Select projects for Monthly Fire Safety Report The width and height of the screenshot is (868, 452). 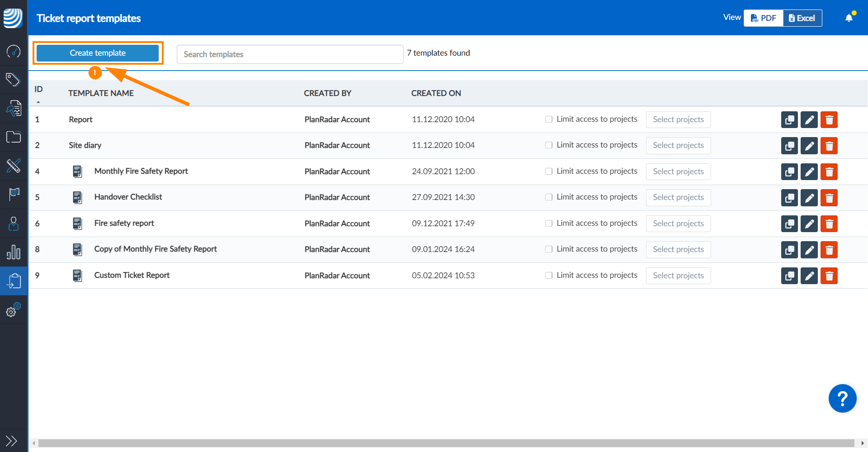(x=678, y=171)
